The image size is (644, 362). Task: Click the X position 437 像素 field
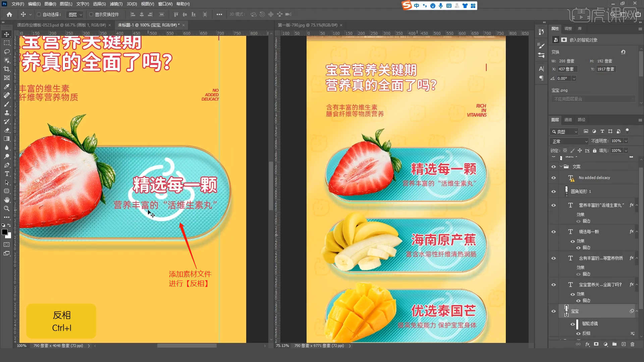tap(567, 69)
